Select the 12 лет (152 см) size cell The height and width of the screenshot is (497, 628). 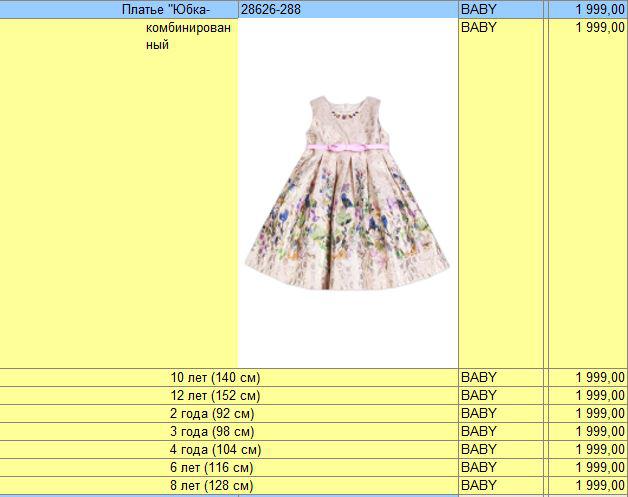click(215, 395)
